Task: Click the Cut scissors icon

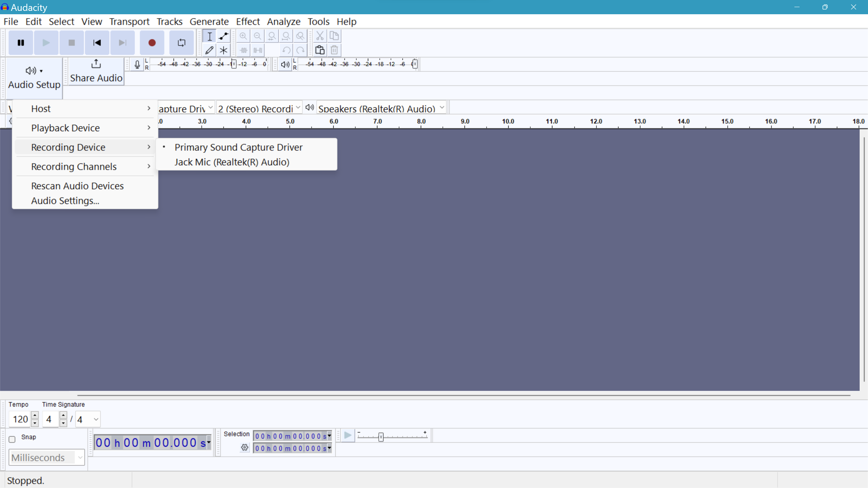Action: pos(320,36)
